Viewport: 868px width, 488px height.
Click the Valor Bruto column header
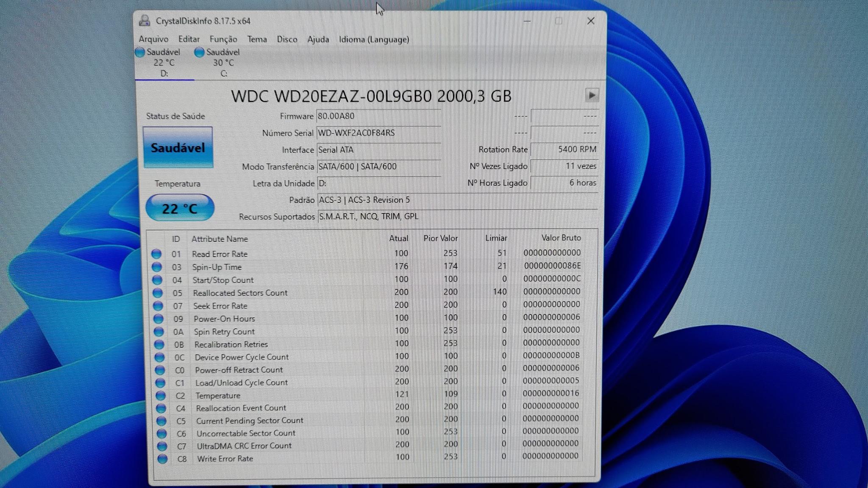[x=561, y=238]
